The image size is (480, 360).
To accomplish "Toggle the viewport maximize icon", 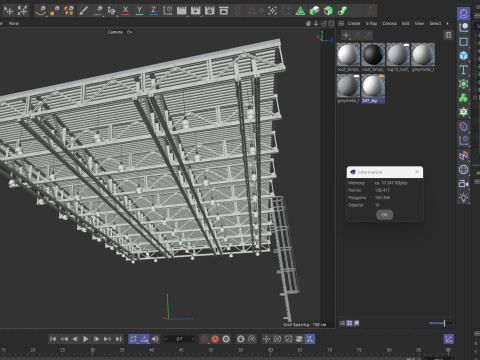I will (331, 23).
